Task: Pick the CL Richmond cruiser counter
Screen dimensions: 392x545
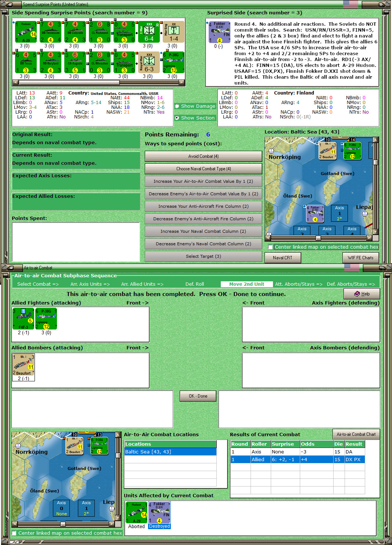Action: 100,32
